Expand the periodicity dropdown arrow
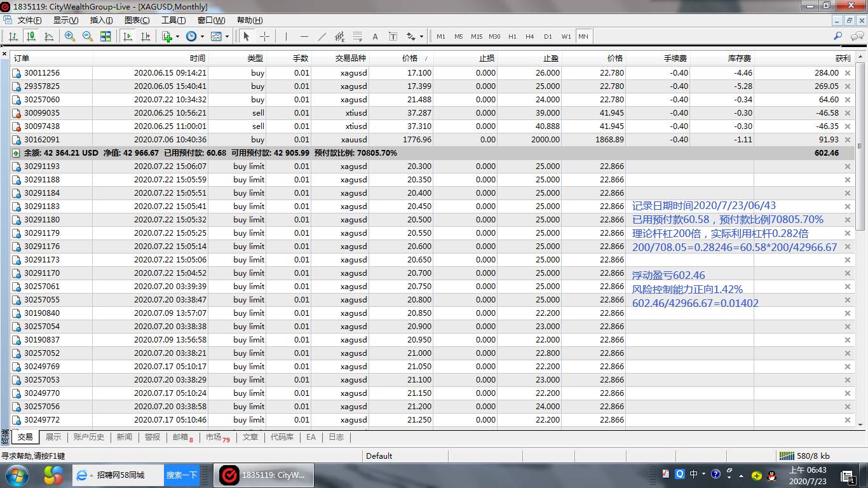This screenshot has width=868, height=488. [x=201, y=36]
